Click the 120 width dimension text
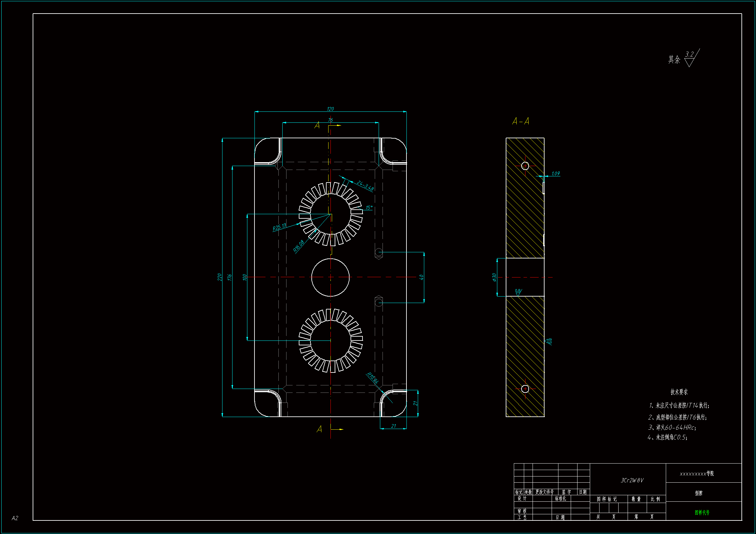This screenshot has height=534, width=756. 330,109
